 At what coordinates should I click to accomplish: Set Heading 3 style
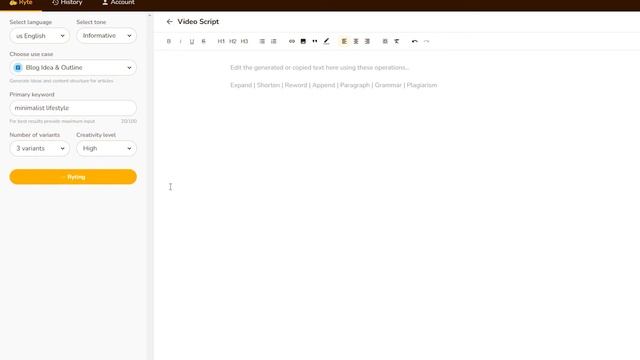244,41
